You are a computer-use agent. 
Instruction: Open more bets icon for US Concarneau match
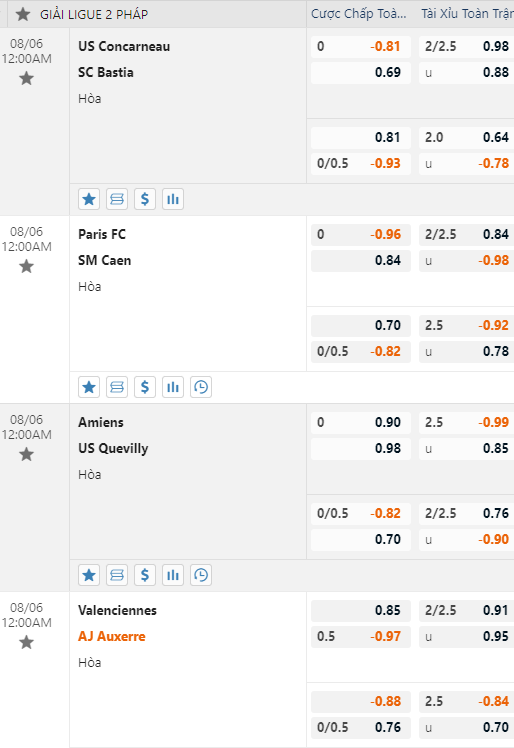(x=117, y=199)
